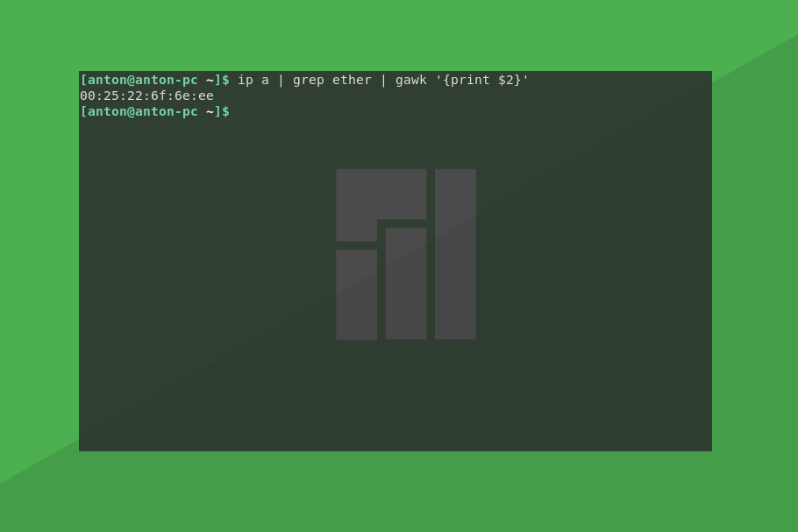Click the gawk '{print $2}' text
This screenshot has width=798, height=532.
coord(462,81)
